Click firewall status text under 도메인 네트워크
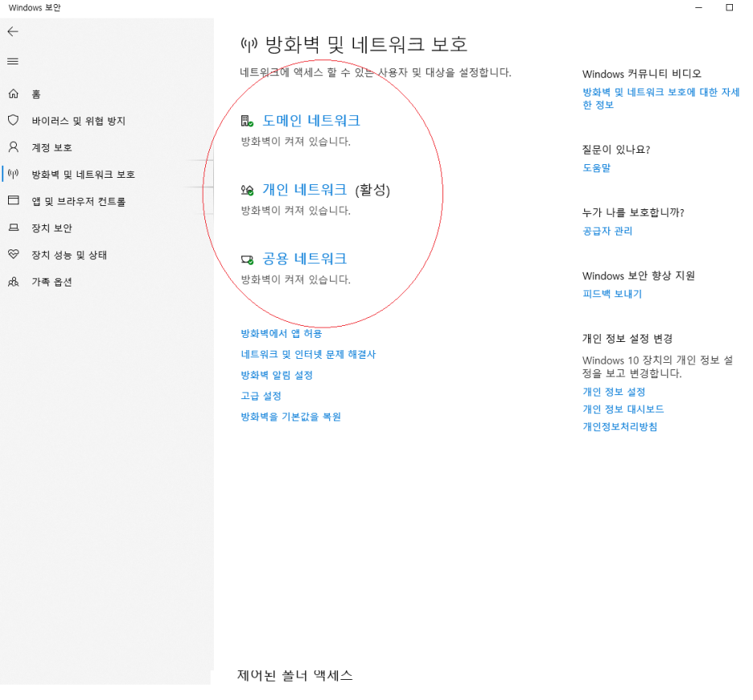 [x=296, y=142]
